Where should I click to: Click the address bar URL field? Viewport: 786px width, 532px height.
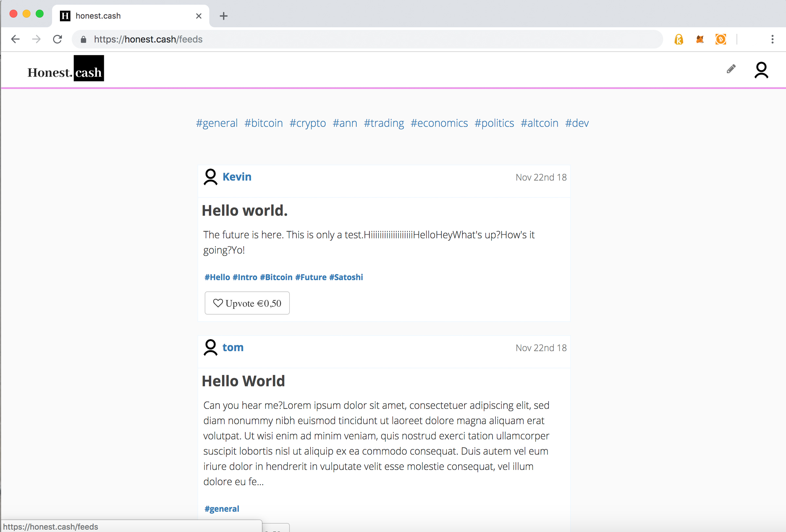coord(338,39)
